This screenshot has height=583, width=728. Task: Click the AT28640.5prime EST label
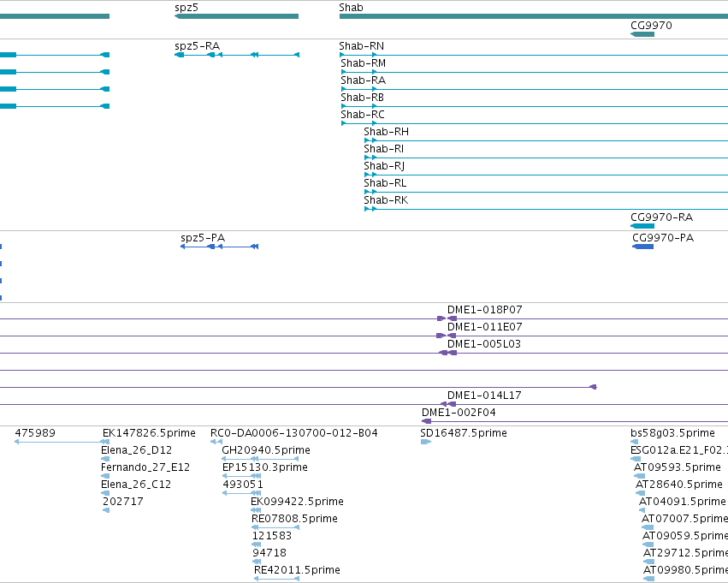point(679,485)
